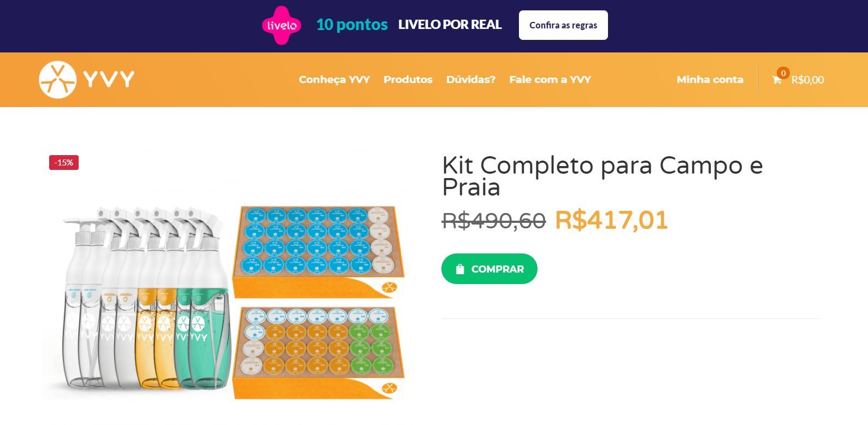Click the Kit Completo para Campo e Praia title
The width and height of the screenshot is (868, 425).
point(602,176)
